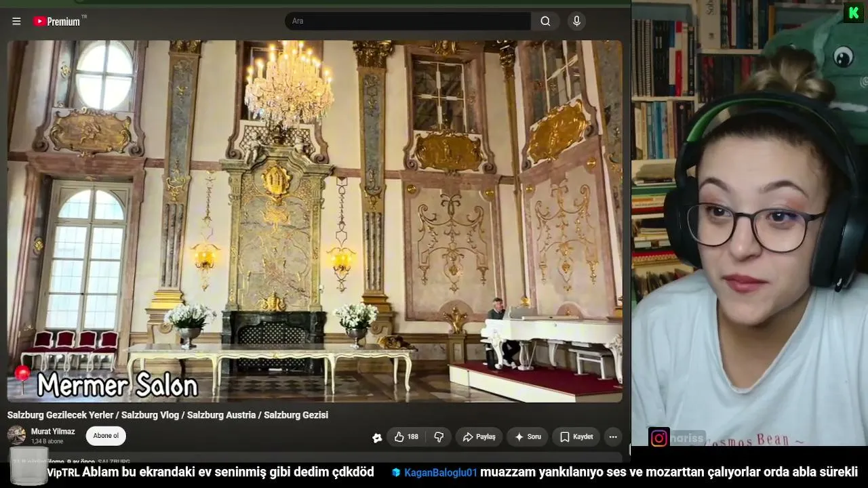Click the flower-shaped icon beside the like button

377,438
